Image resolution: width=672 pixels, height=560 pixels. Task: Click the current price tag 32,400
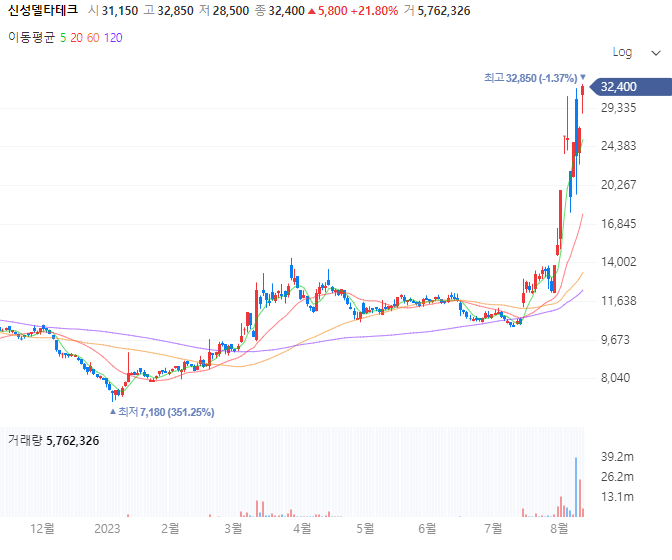pos(630,87)
